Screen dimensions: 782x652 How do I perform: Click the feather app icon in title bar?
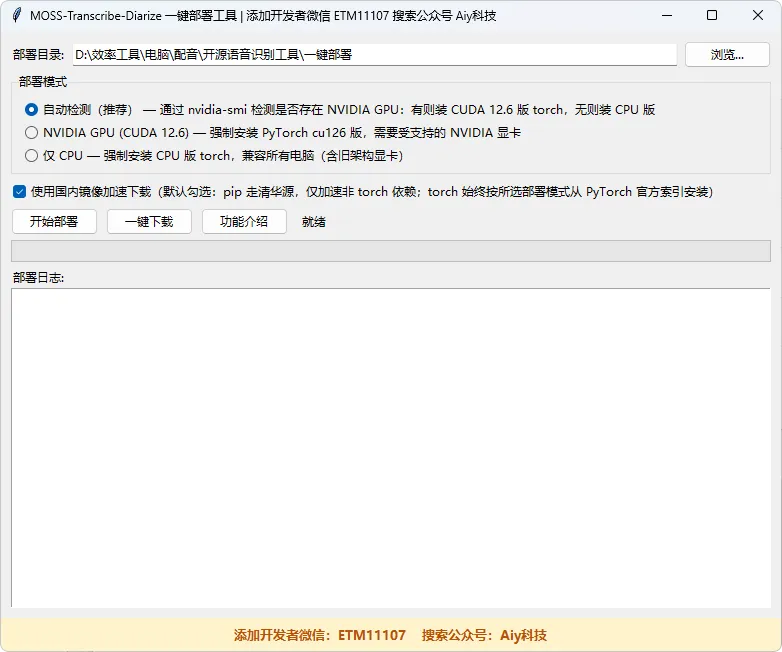coord(17,15)
